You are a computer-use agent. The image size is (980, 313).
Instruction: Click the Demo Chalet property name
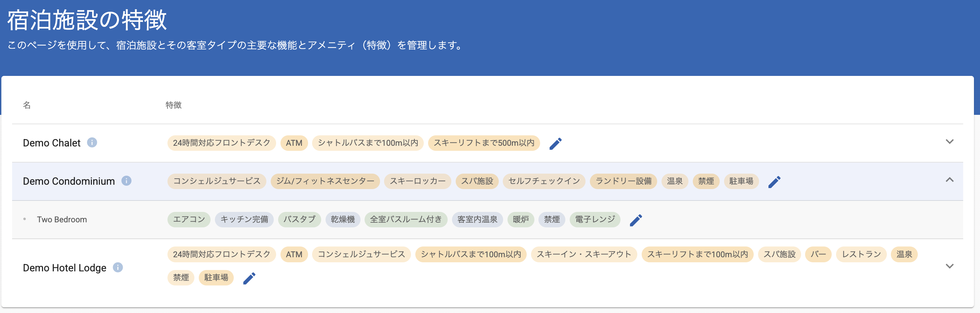52,143
